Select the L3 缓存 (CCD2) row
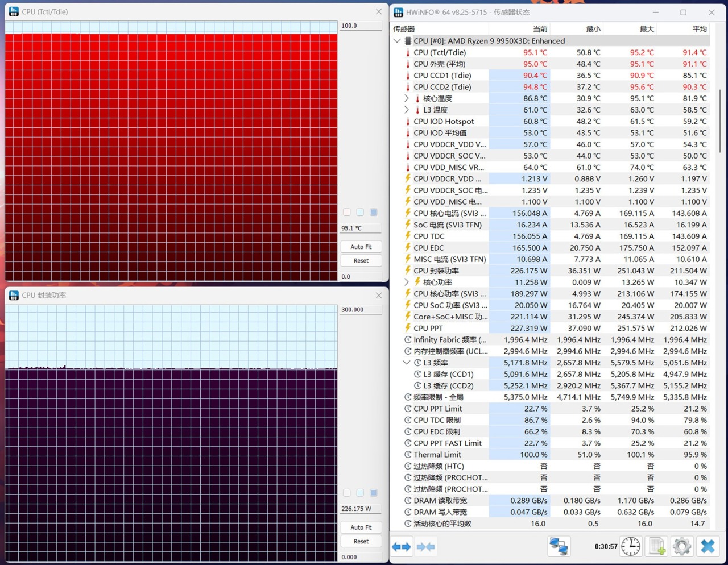Screen dimensions: 728x565 551,385
